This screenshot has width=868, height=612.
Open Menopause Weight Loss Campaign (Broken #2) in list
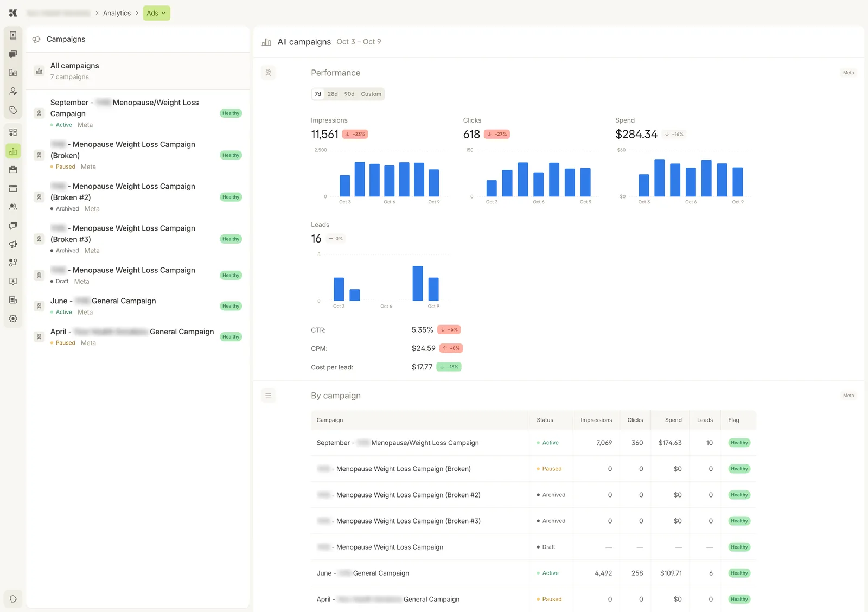pyautogui.click(x=138, y=197)
